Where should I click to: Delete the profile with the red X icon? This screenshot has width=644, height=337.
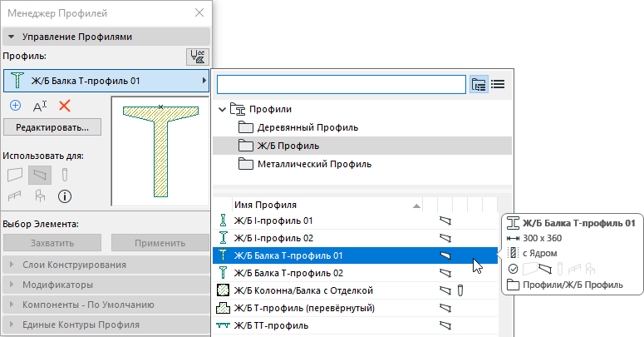(x=65, y=106)
